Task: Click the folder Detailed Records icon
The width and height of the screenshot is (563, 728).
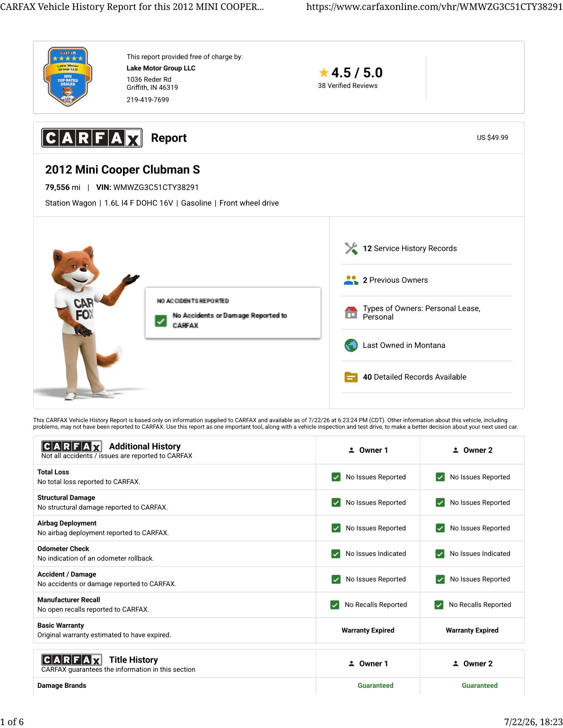Action: pyautogui.click(x=351, y=377)
